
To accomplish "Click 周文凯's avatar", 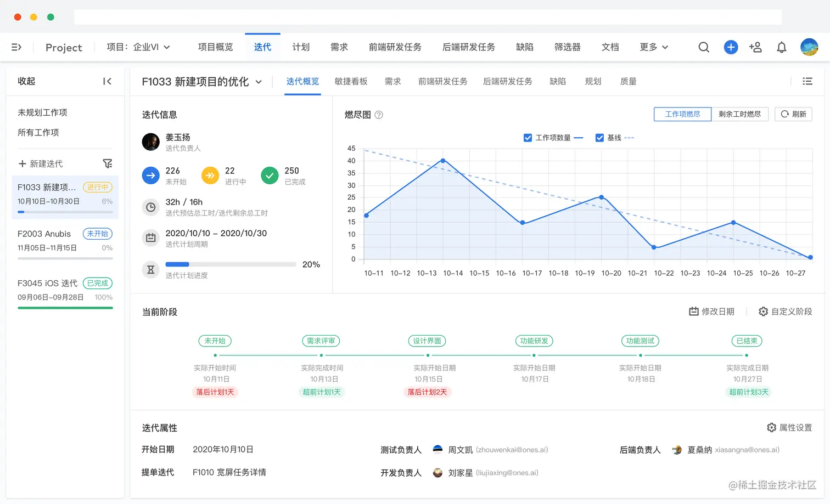I will pos(438,450).
